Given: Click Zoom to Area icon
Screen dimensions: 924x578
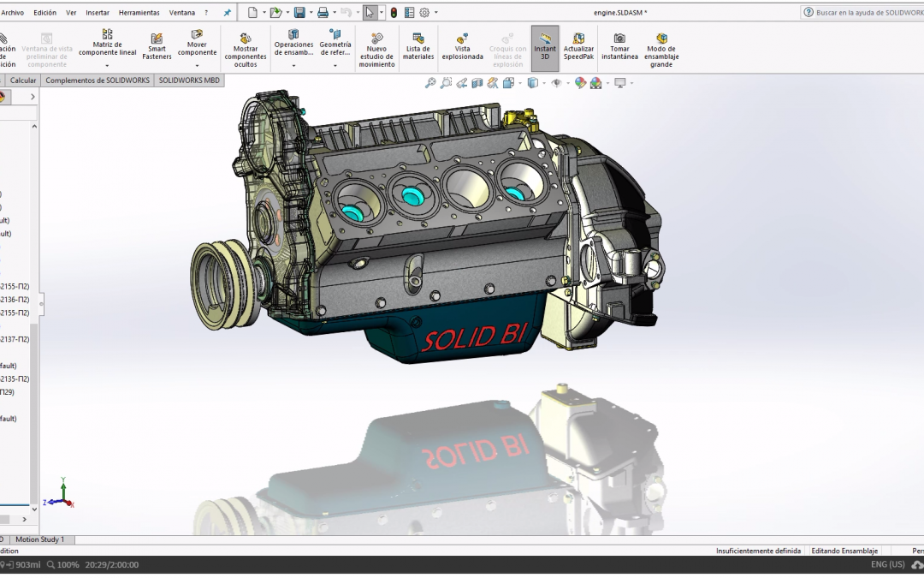Looking at the screenshot, I should [446, 83].
